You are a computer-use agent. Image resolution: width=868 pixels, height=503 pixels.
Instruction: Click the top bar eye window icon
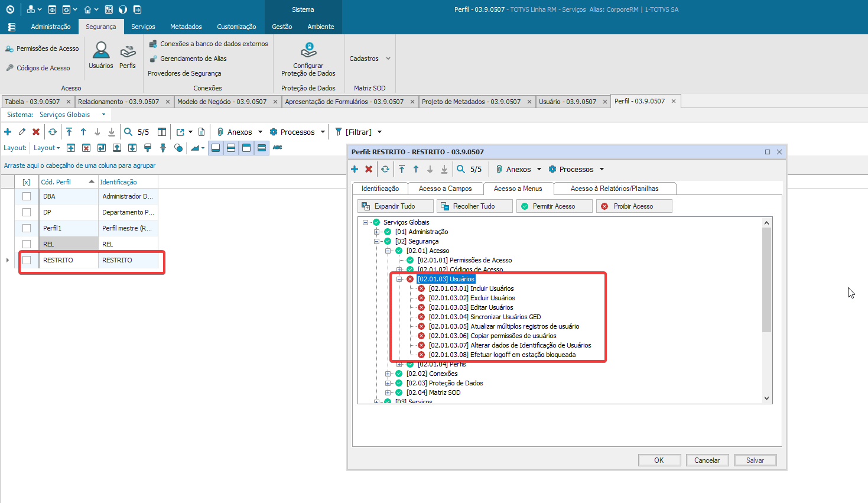[x=52, y=9]
